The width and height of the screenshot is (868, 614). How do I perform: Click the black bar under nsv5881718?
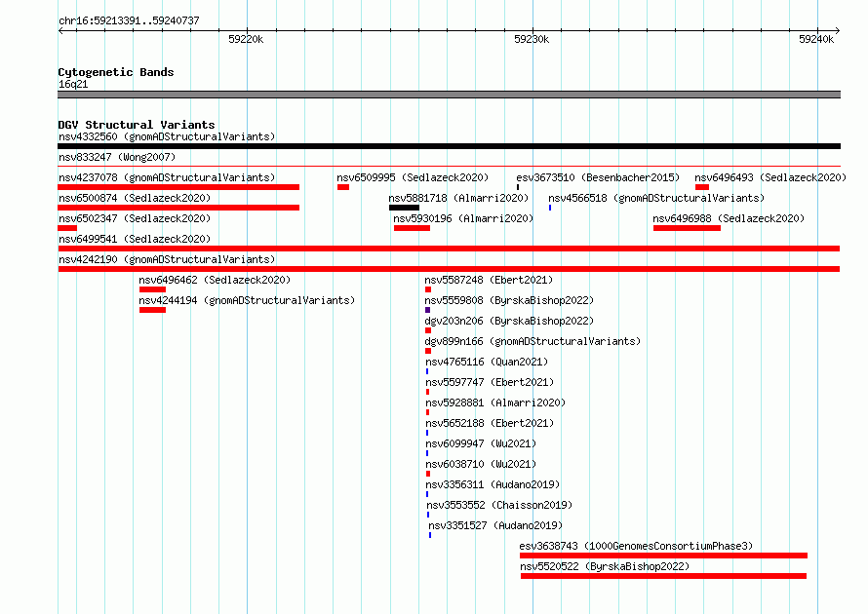(x=404, y=208)
